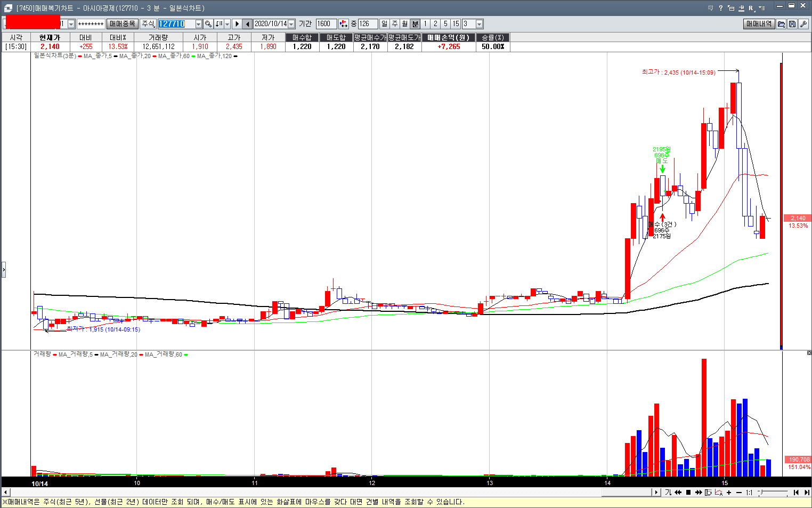The width and height of the screenshot is (812, 508).
Task: Click the help question mark icon
Action: point(721,8)
